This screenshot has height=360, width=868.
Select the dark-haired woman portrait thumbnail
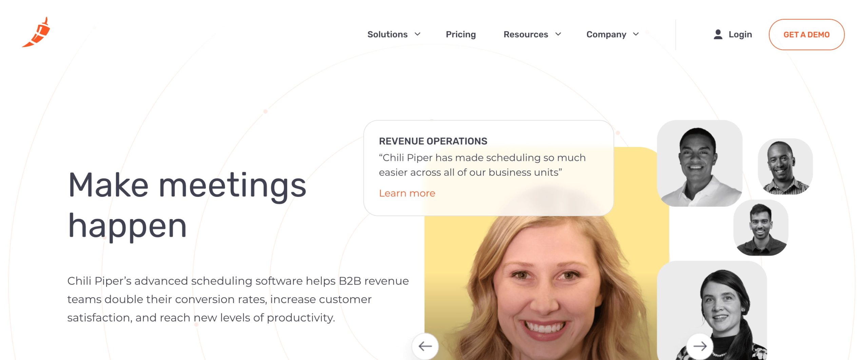[712, 310]
